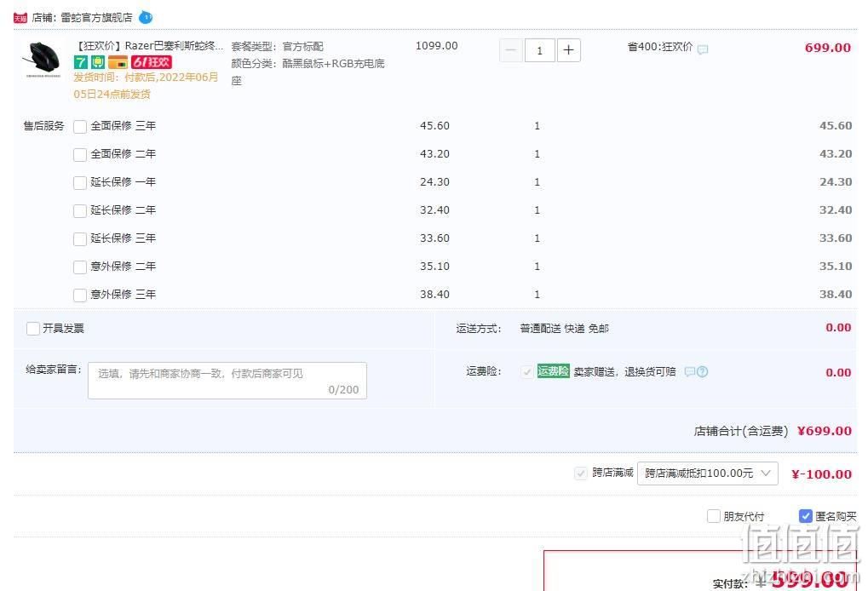Click the 699.00 item price in red
This screenshot has height=591, width=868.
tap(828, 48)
